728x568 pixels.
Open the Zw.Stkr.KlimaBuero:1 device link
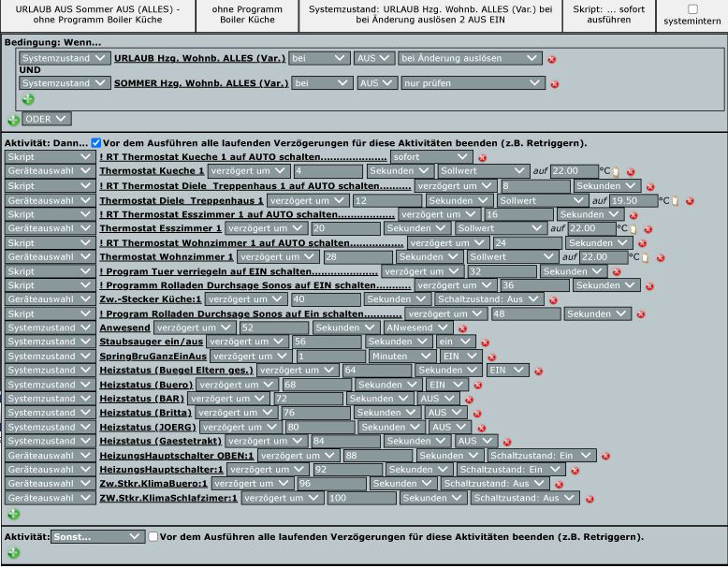[153, 484]
